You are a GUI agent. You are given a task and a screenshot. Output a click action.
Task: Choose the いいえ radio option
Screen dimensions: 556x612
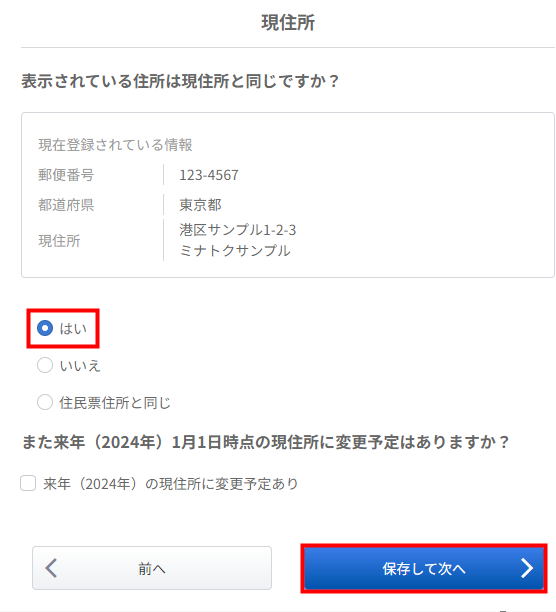(x=45, y=365)
